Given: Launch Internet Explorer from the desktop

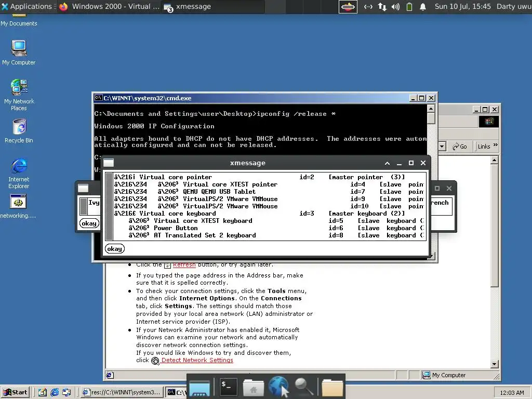Looking at the screenshot, I should point(19,173).
